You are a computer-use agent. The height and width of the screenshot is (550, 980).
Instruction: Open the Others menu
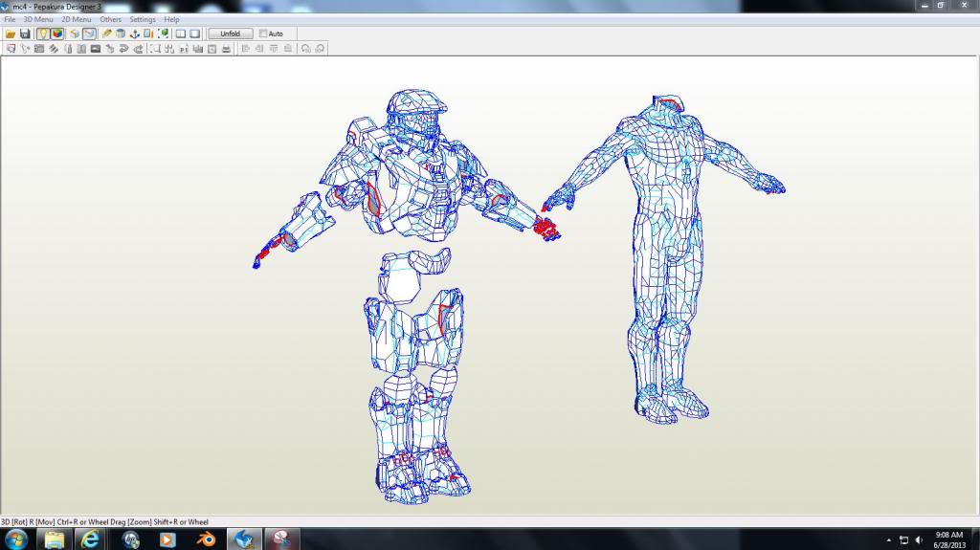tap(111, 19)
